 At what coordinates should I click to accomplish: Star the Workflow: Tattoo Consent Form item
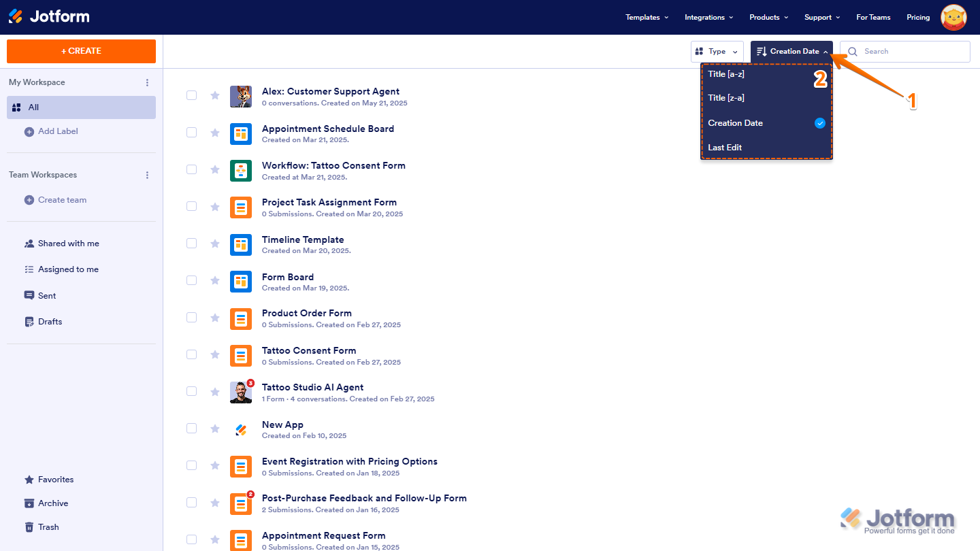click(215, 169)
